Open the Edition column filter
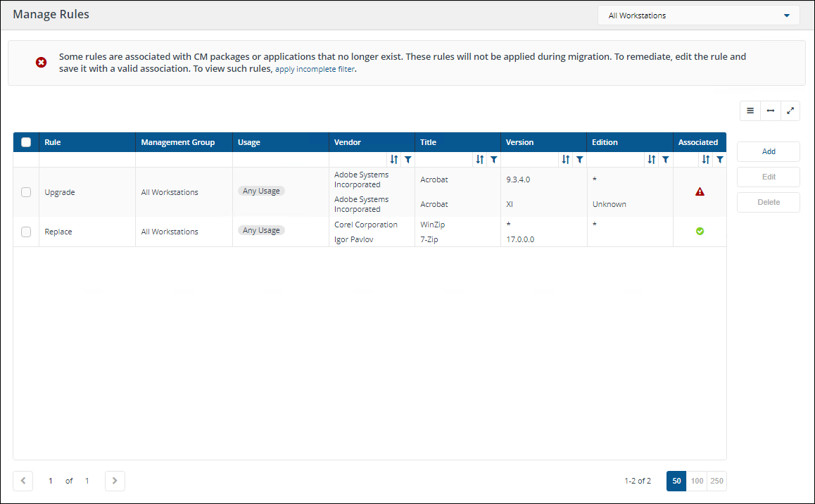Viewport: 815px width, 504px height. pyautogui.click(x=666, y=160)
